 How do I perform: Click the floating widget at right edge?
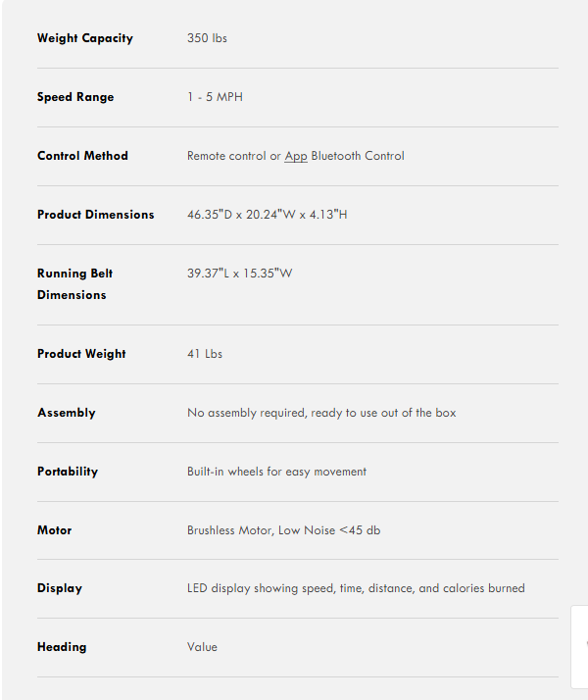click(x=579, y=647)
